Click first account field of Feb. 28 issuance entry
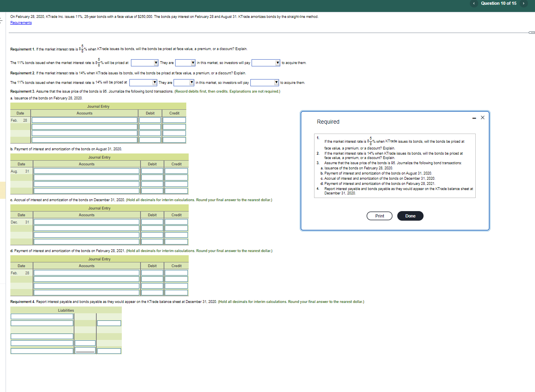 pyautogui.click(x=84, y=120)
